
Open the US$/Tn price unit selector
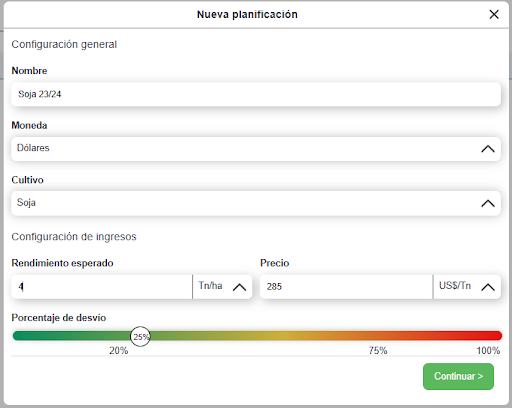pos(467,287)
